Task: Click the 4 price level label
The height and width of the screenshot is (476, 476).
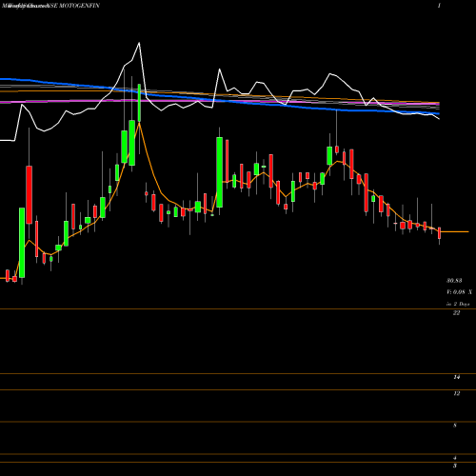Action: point(455,458)
